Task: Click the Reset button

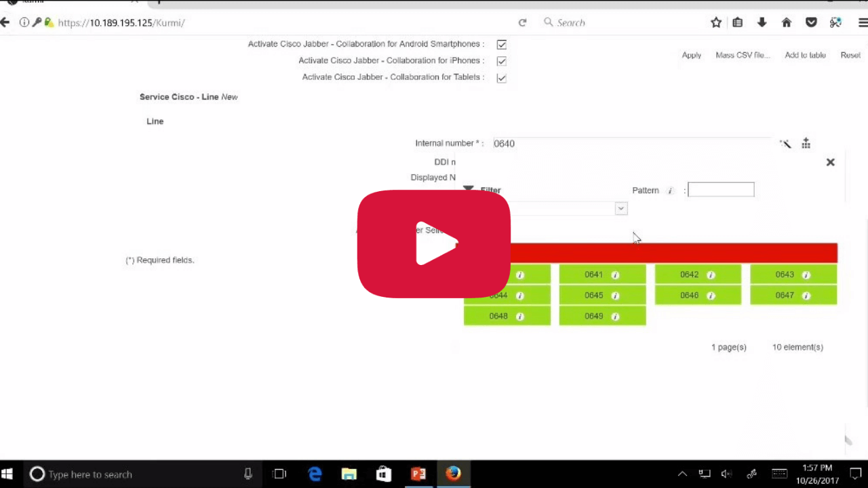Action: coord(850,56)
